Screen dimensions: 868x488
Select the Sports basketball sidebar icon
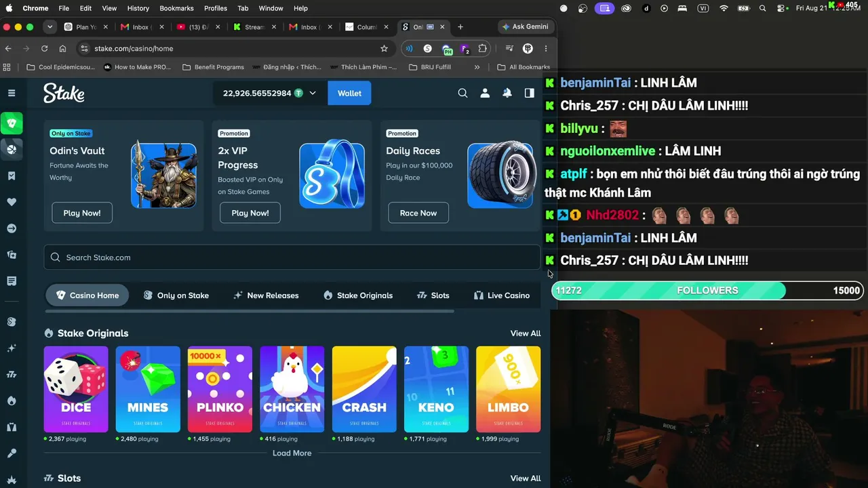(12, 149)
